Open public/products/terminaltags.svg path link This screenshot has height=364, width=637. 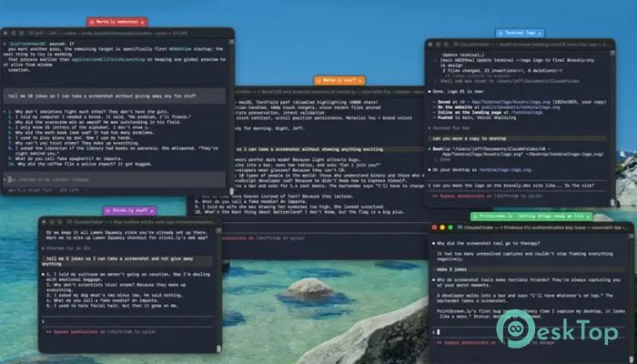point(521,107)
